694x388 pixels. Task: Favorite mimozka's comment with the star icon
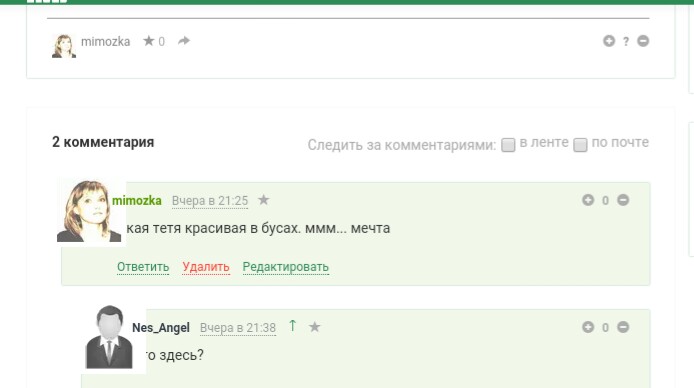pos(264,200)
